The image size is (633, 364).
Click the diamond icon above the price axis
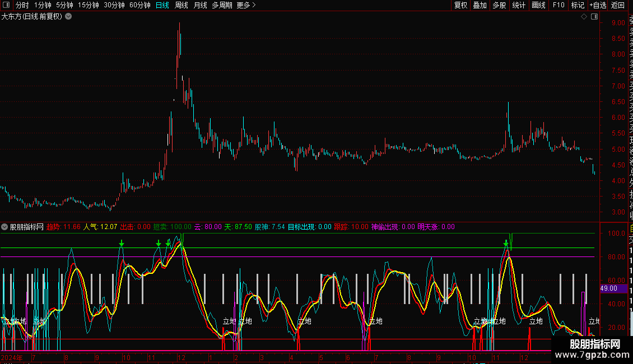point(584,17)
